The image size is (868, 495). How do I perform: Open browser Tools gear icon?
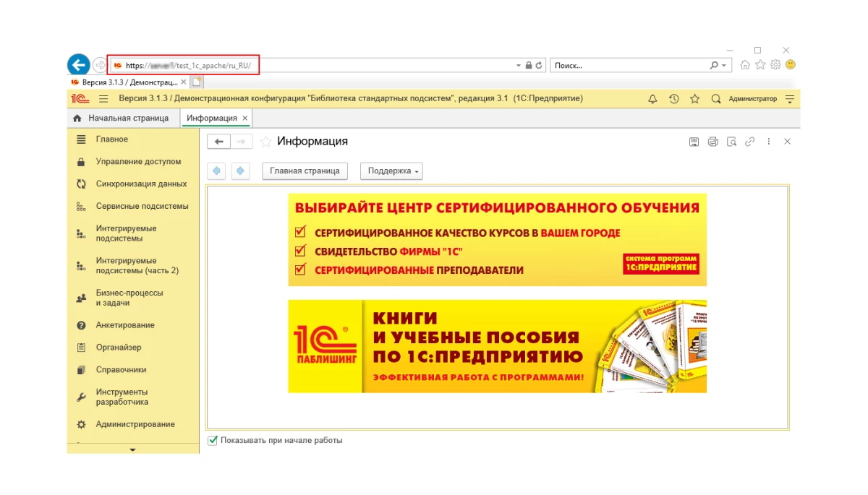[x=775, y=65]
